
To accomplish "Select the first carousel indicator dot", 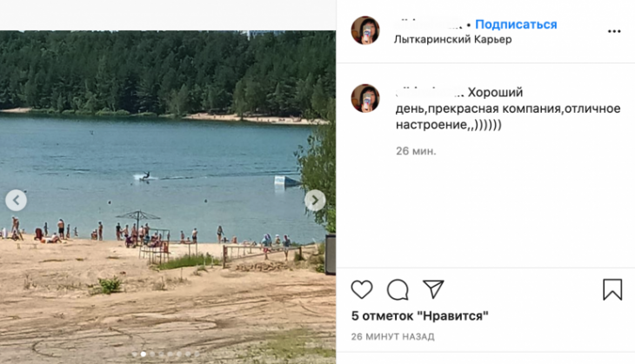I will (135, 354).
